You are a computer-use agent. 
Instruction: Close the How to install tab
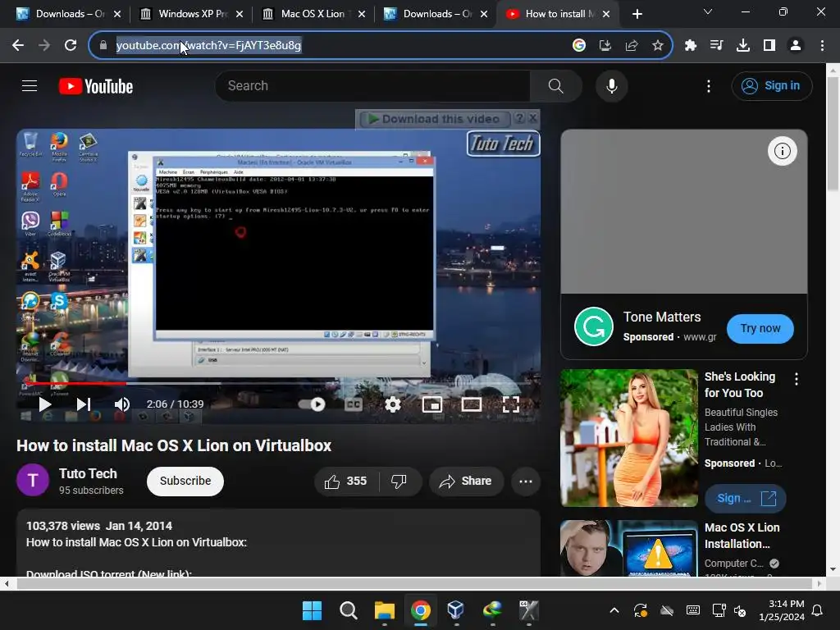click(606, 14)
